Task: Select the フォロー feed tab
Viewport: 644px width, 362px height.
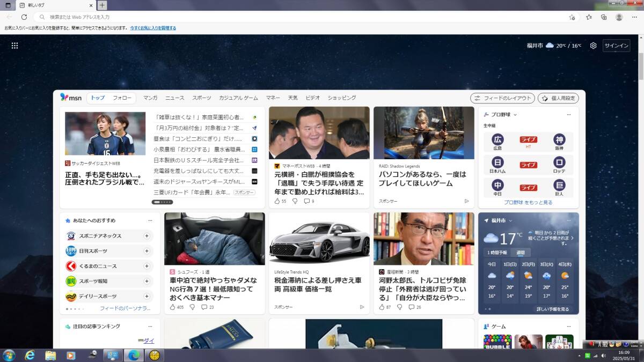Action: click(x=122, y=98)
